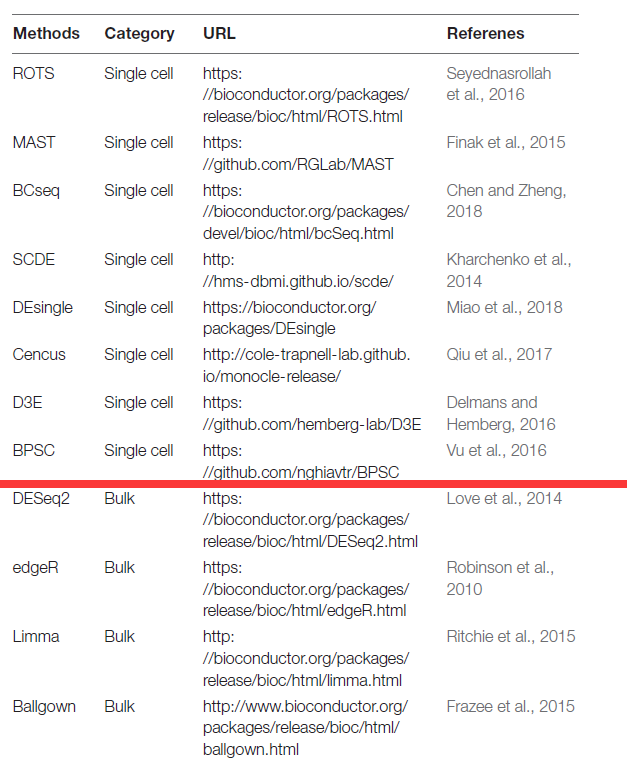
Task: Click the Kharchenko et al., 2014 reference
Action: click(508, 270)
